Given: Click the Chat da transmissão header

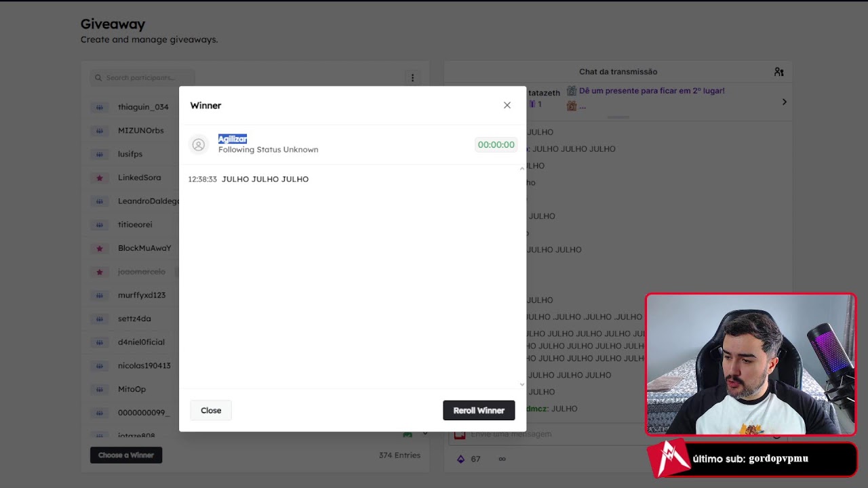Looking at the screenshot, I should tap(618, 72).
